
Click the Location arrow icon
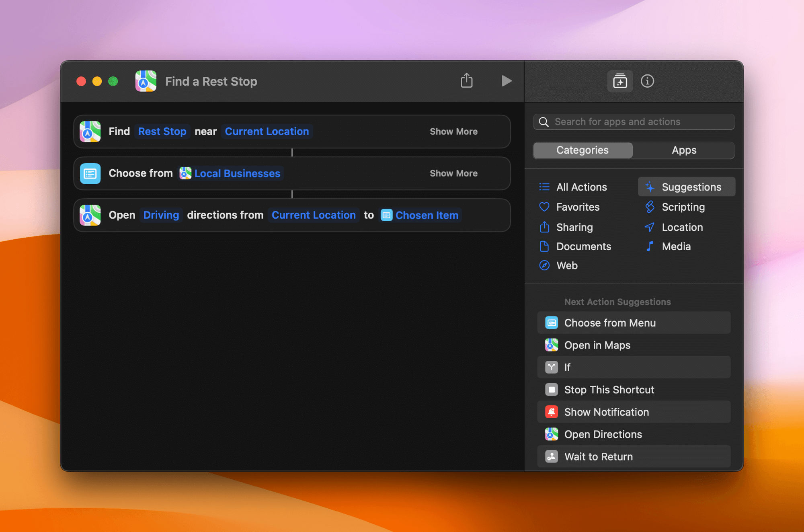(x=650, y=227)
